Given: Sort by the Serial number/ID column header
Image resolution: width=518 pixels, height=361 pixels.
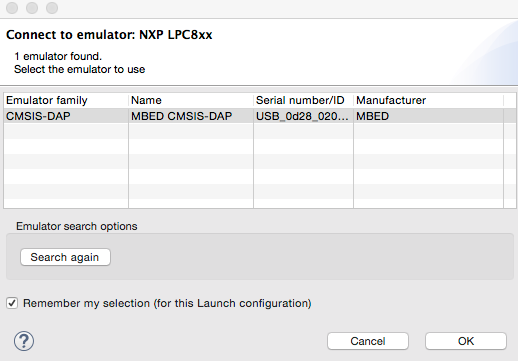Looking at the screenshot, I should [303, 100].
